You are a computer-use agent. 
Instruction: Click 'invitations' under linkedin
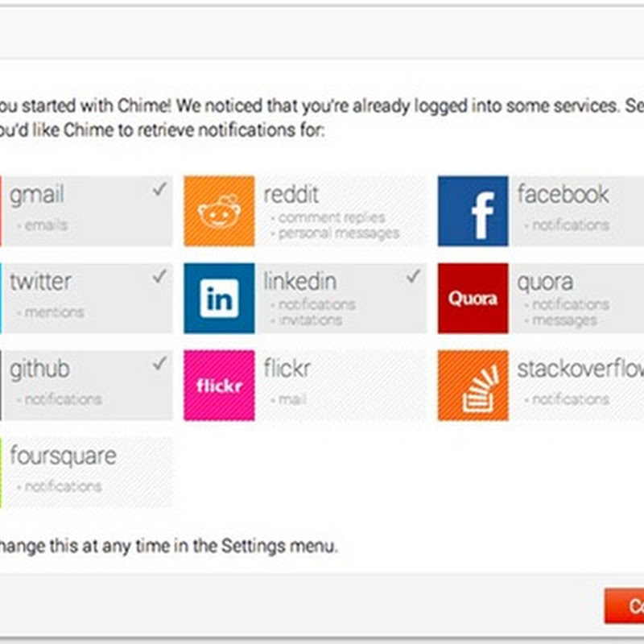(x=310, y=320)
